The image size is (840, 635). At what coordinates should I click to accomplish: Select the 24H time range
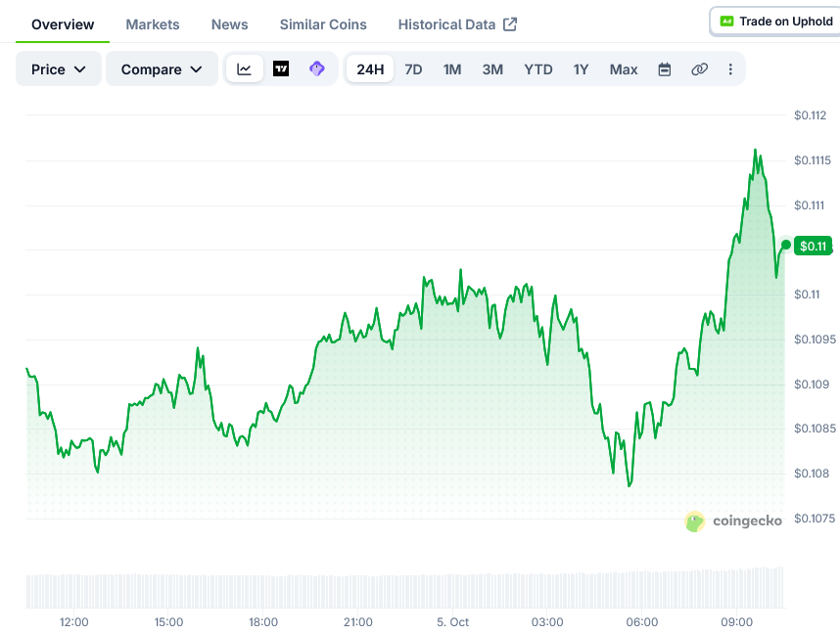tap(370, 69)
